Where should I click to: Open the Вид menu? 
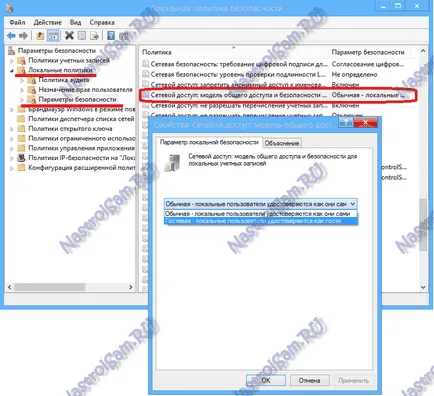75,22
